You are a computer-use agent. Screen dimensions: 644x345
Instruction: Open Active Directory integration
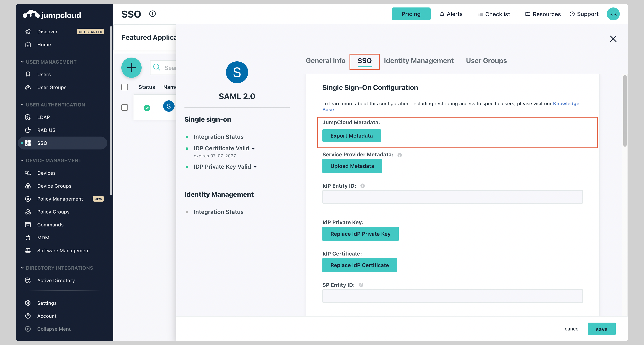pyautogui.click(x=56, y=281)
